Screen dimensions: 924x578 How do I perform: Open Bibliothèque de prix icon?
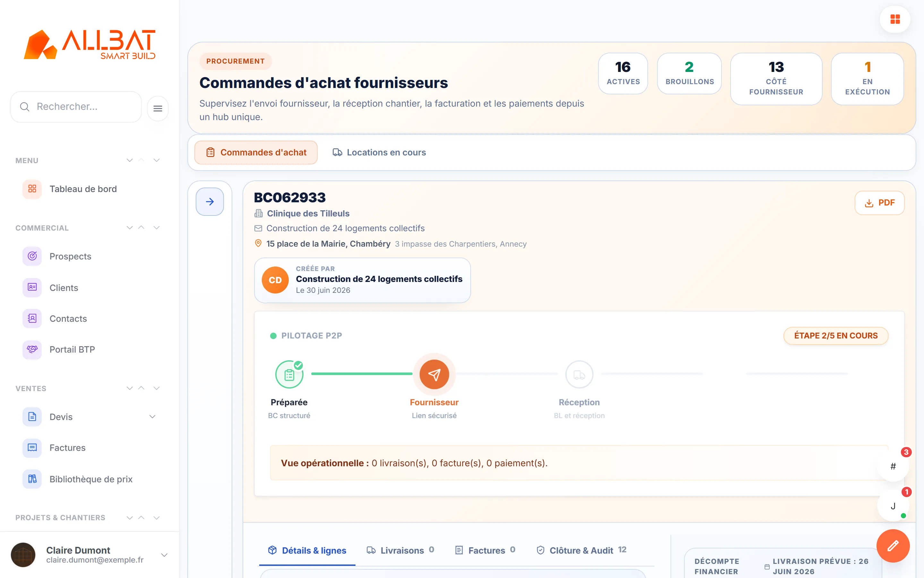32,479
